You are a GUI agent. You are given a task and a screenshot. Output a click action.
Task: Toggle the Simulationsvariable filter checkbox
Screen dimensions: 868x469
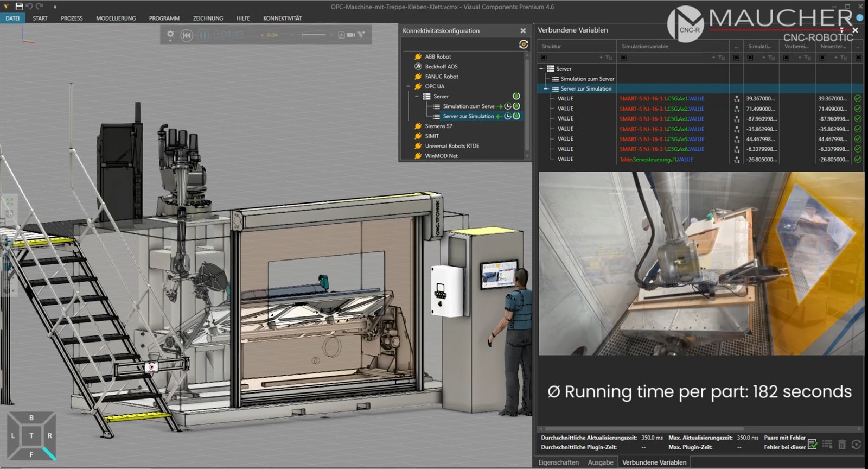pos(624,58)
